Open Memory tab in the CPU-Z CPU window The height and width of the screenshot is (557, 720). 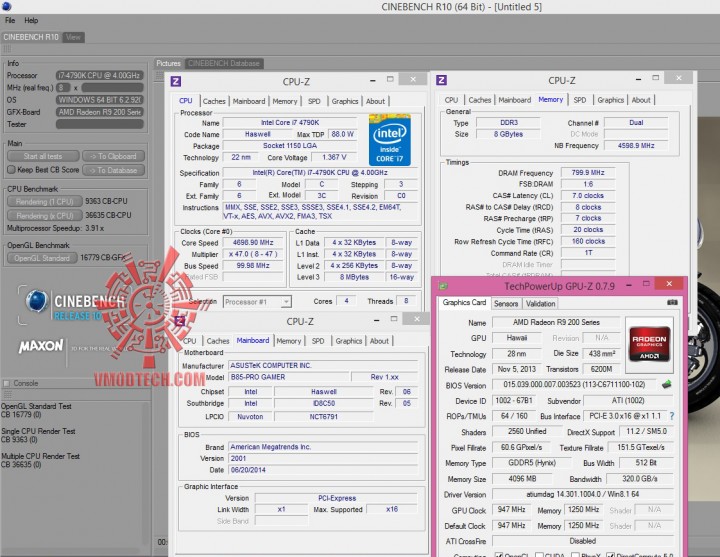click(285, 101)
